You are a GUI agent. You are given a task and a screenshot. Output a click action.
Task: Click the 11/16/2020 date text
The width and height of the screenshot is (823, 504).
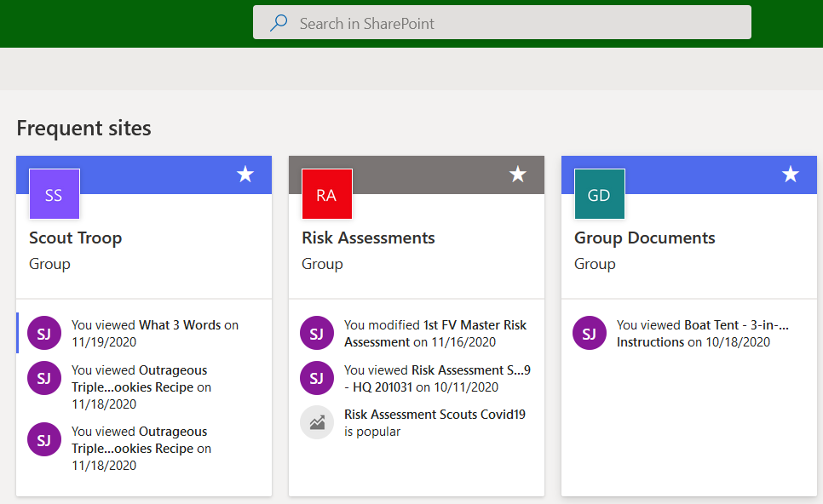click(x=463, y=342)
